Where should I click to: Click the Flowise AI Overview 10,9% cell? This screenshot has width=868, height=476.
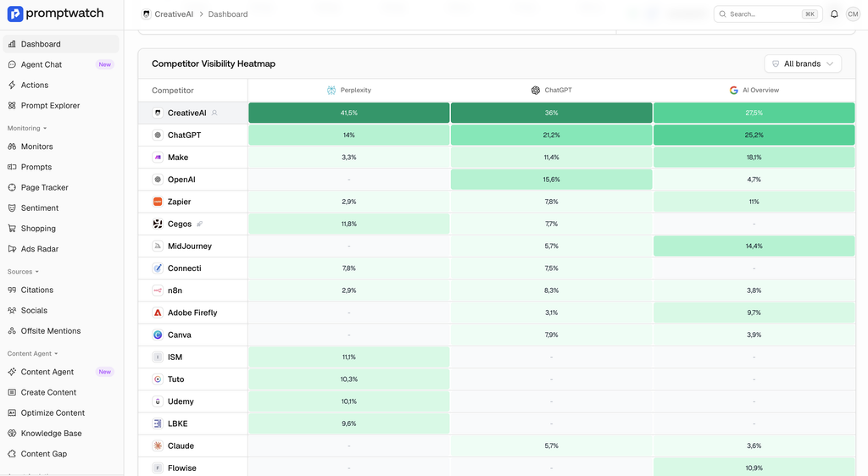coord(754,468)
